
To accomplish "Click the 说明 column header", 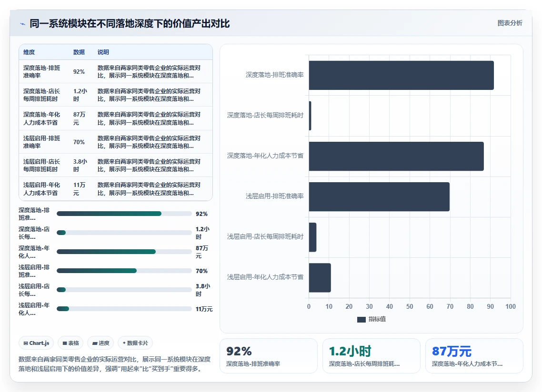I will tap(103, 52).
